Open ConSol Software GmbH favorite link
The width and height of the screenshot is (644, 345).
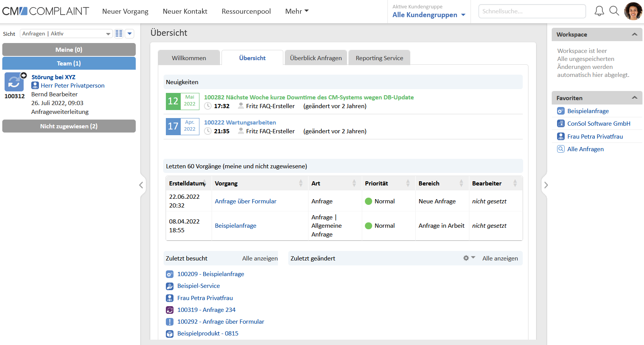coord(599,123)
